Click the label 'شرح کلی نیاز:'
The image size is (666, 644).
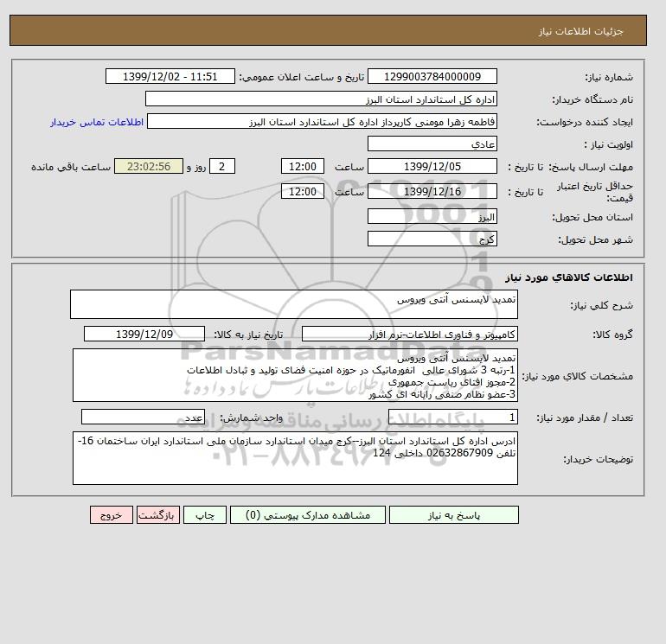coord(601,305)
